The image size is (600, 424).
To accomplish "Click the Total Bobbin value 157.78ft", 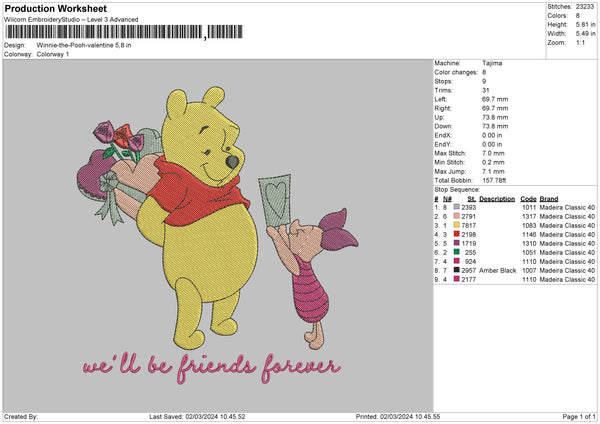I will pos(494,180).
